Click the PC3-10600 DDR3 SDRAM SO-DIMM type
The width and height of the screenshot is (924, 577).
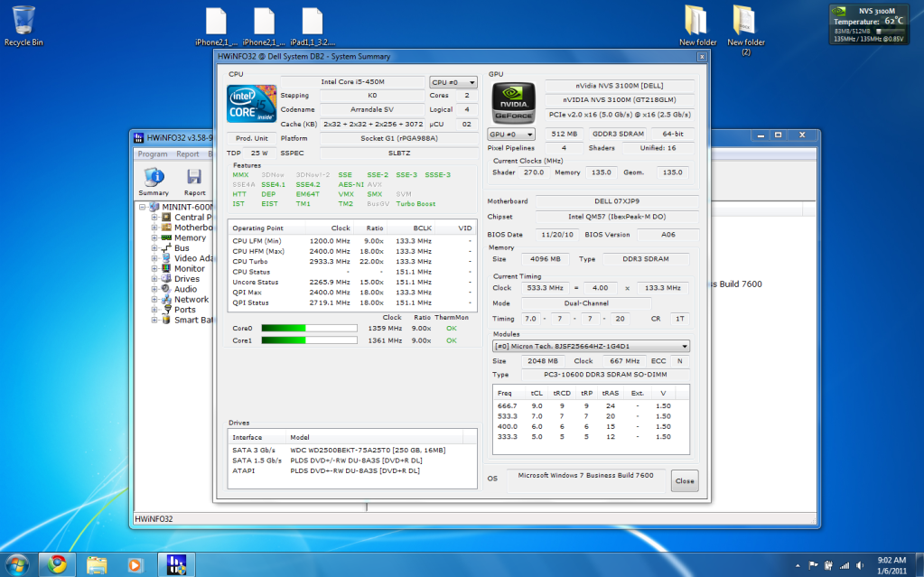coord(604,375)
